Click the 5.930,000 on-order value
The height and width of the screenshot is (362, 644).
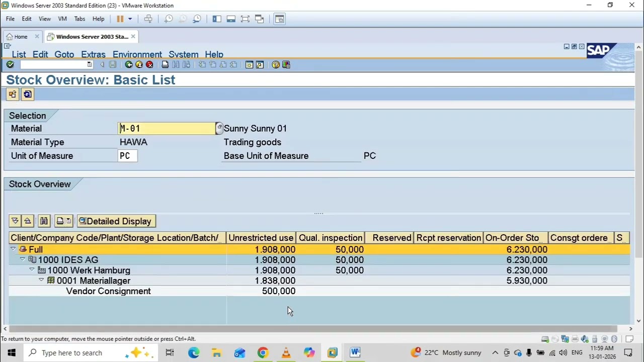527,281
